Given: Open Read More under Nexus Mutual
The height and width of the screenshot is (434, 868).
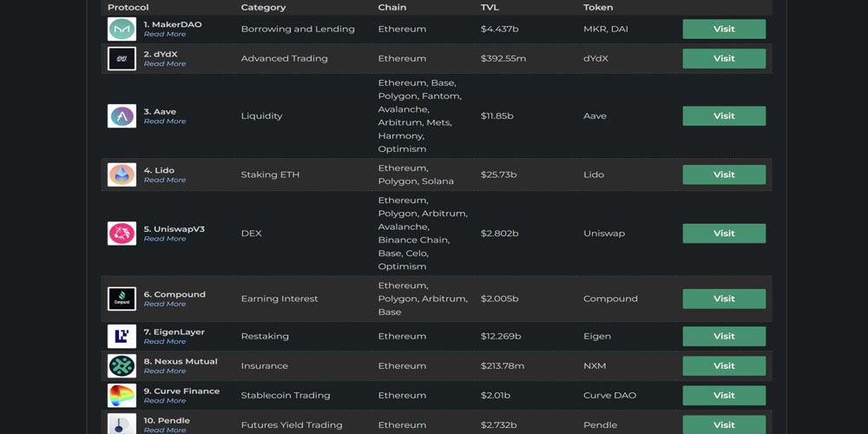Looking at the screenshot, I should (x=165, y=372).
